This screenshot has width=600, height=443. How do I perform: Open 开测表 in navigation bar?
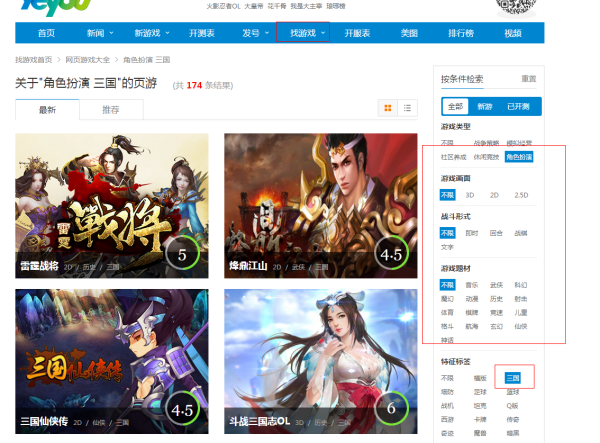[x=202, y=33]
